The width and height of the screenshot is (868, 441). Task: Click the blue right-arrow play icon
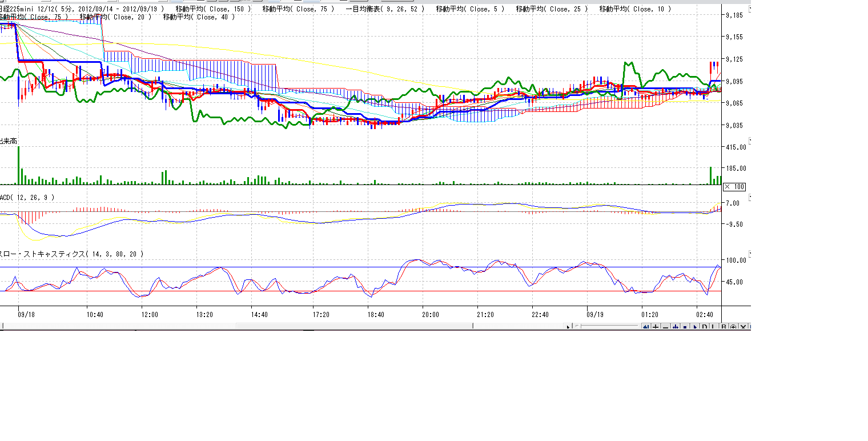694,327
